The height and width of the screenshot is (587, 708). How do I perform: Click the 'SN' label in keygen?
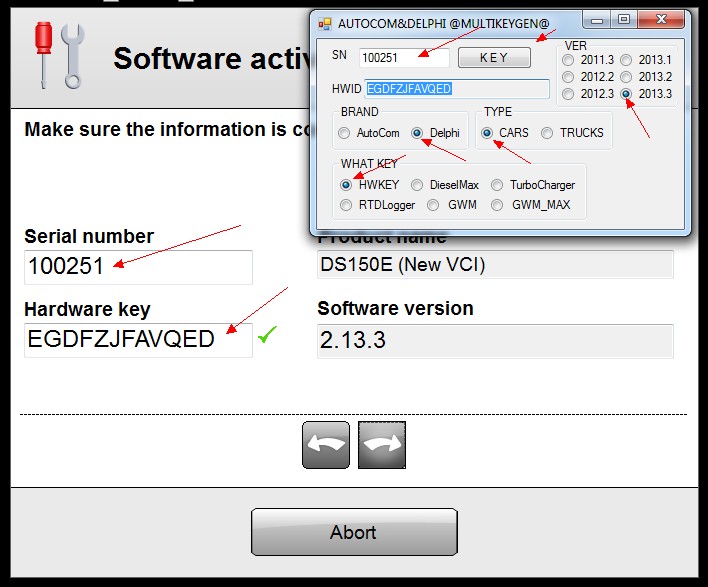[x=339, y=55]
